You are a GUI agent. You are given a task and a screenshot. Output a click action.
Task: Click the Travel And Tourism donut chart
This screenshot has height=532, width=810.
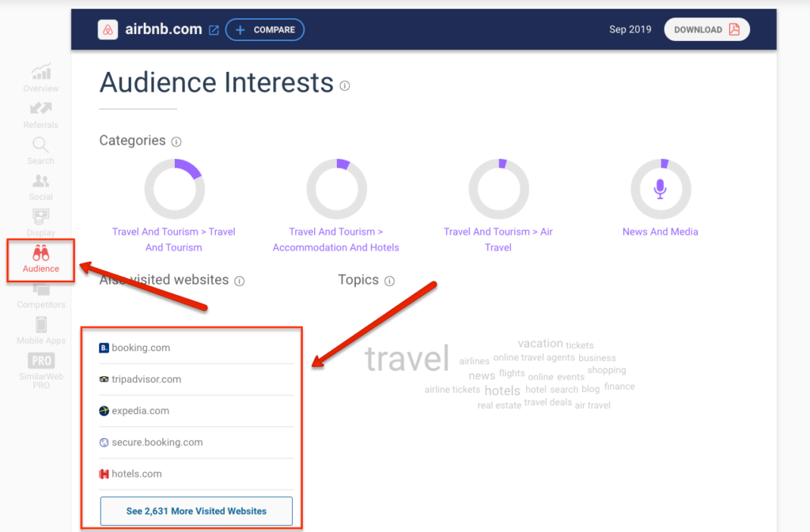[x=175, y=189]
